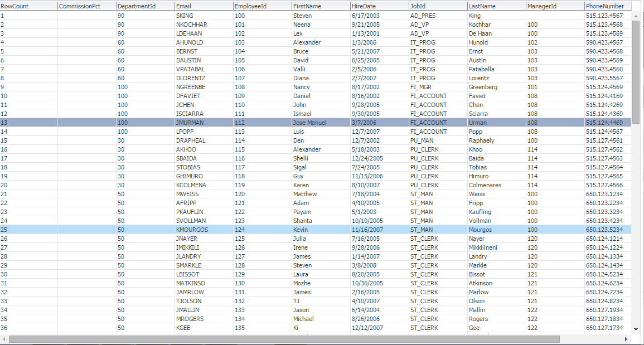
Task: Click the MATKINSO email cell
Action: click(204, 283)
